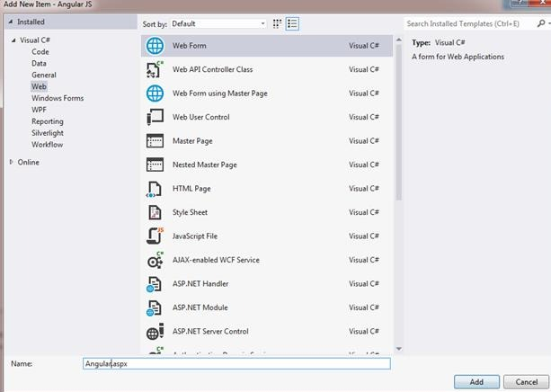This screenshot has width=551, height=392.
Task: Select 'Style Sheet' template text
Action: pyautogui.click(x=190, y=212)
